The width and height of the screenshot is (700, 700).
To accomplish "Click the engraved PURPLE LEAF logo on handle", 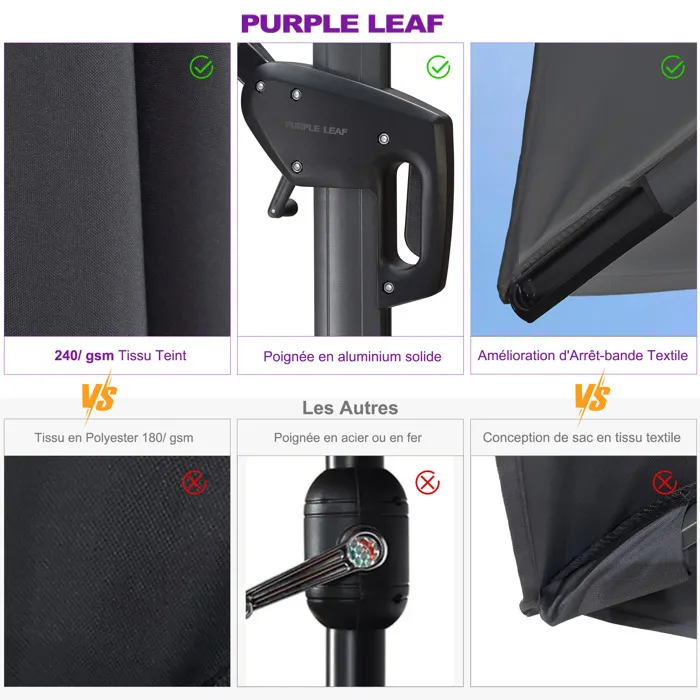I will 316,129.
